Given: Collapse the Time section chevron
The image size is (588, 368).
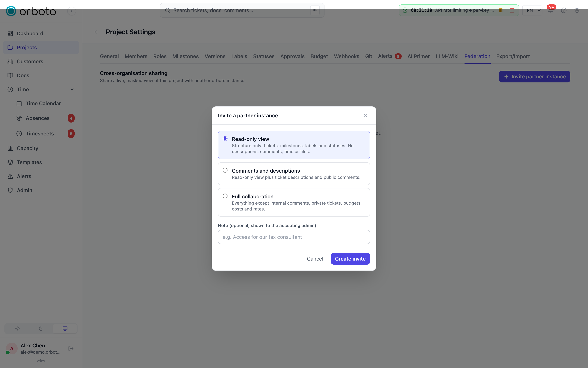Looking at the screenshot, I should click(72, 90).
